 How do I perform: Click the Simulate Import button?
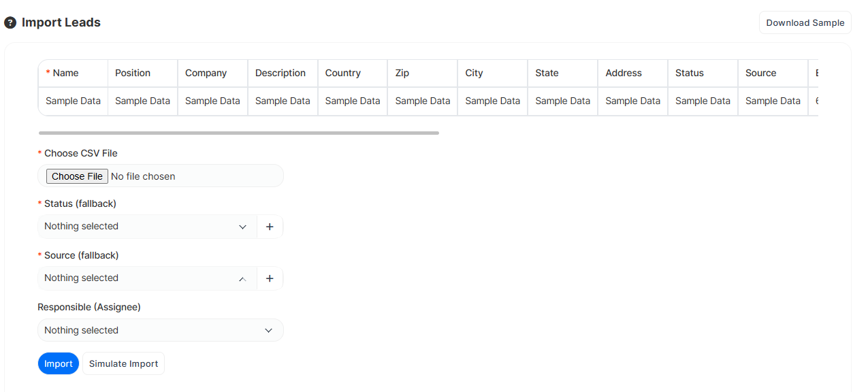[123, 364]
